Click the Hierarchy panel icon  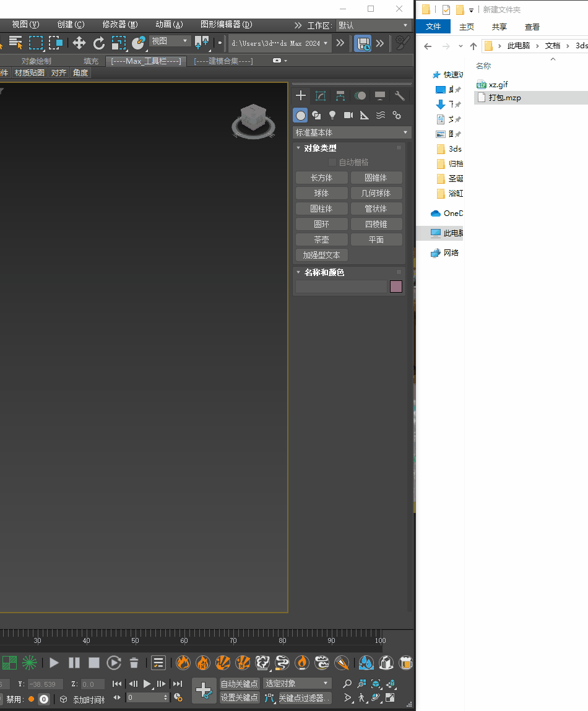(340, 96)
